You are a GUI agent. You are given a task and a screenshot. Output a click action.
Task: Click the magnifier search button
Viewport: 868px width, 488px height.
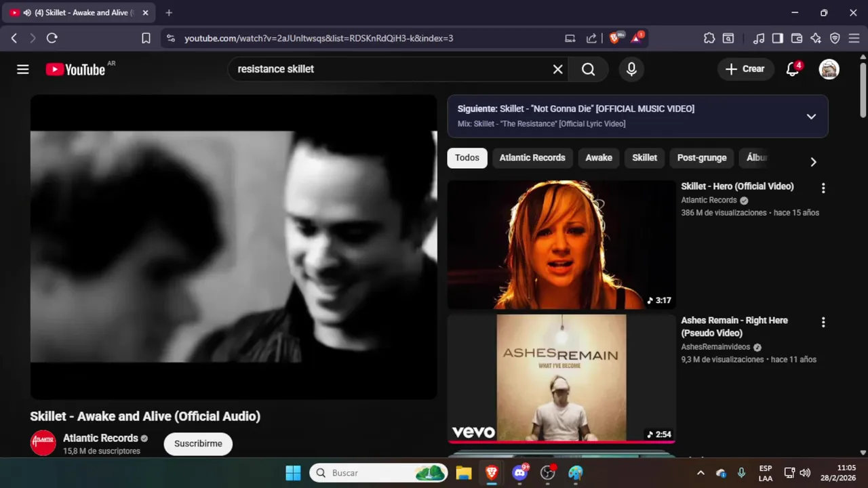pos(588,69)
